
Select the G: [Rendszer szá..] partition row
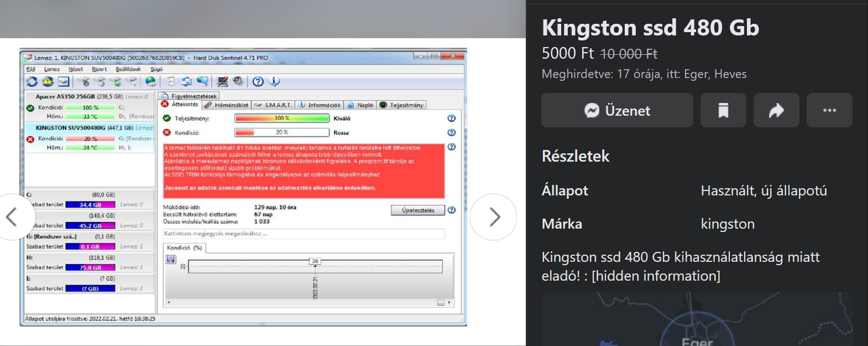pos(90,242)
